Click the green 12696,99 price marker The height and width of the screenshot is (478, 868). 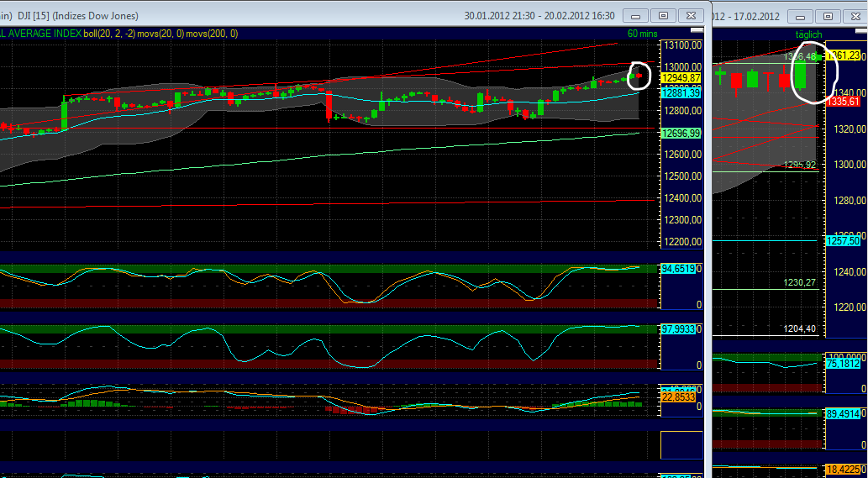pos(681,133)
